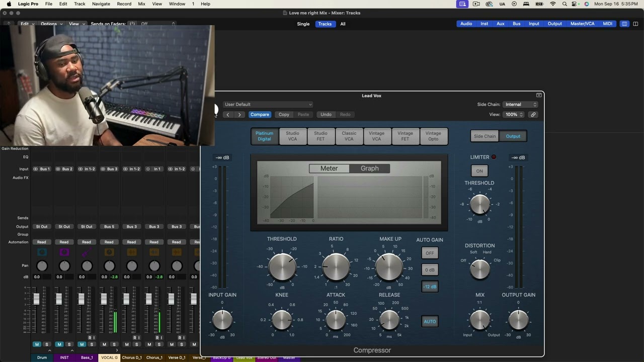644x362 pixels.
Task: Open the Mix menu
Action: 142,4
